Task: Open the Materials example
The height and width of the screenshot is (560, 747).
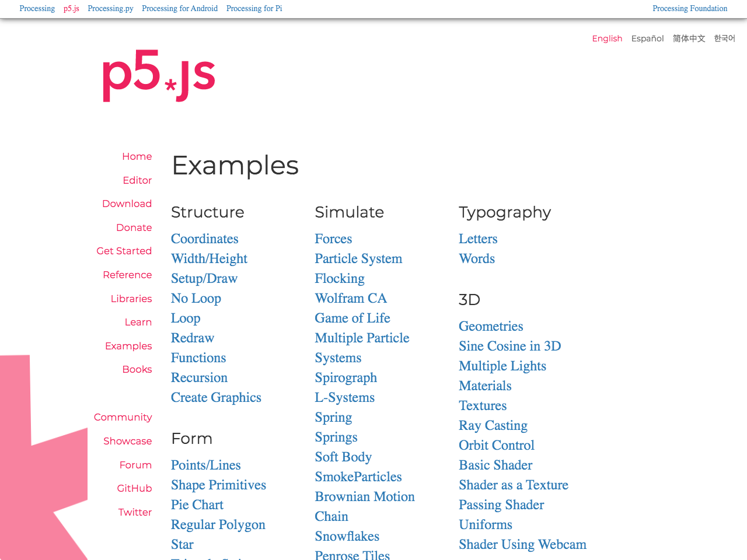Action: pyautogui.click(x=485, y=386)
